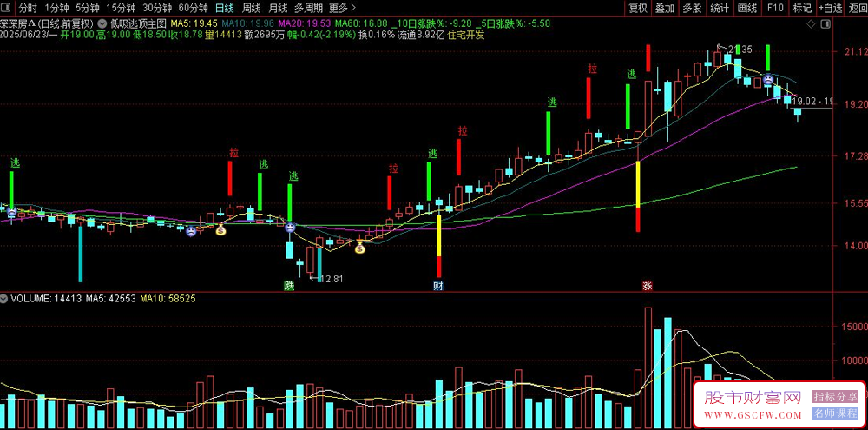
Task: Click the 额2695万 turnover value
Action: (265, 35)
